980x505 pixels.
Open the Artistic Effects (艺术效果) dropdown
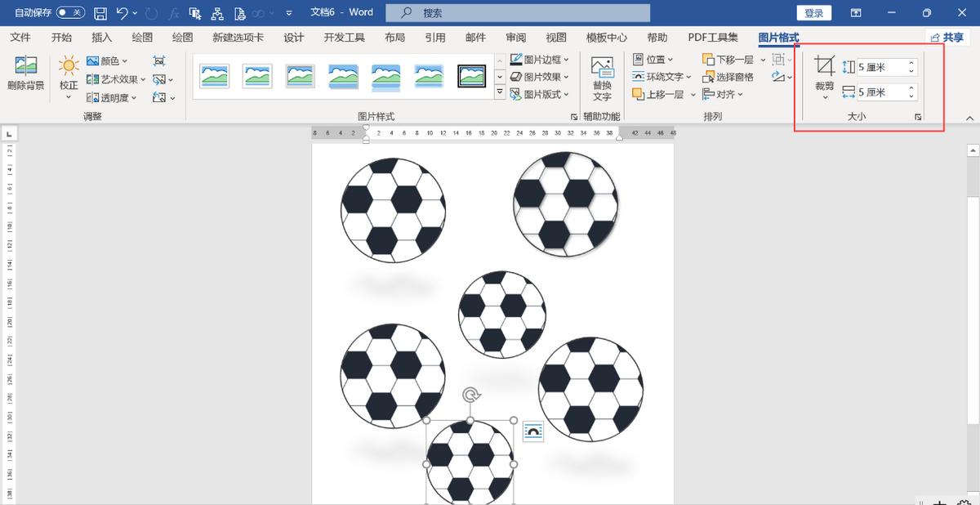point(117,79)
